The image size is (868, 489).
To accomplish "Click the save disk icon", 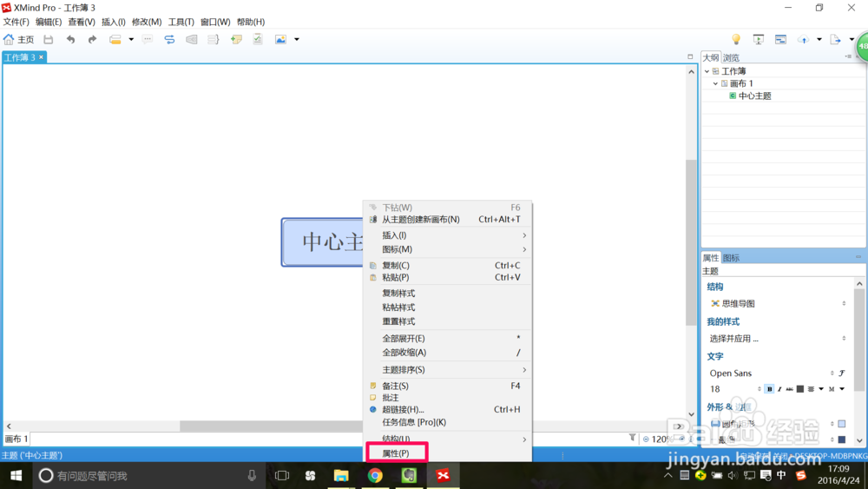I will [x=48, y=39].
